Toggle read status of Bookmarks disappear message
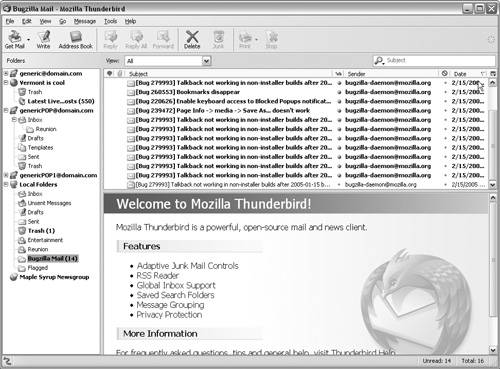The width and height of the screenshot is (500, 369). point(339,92)
